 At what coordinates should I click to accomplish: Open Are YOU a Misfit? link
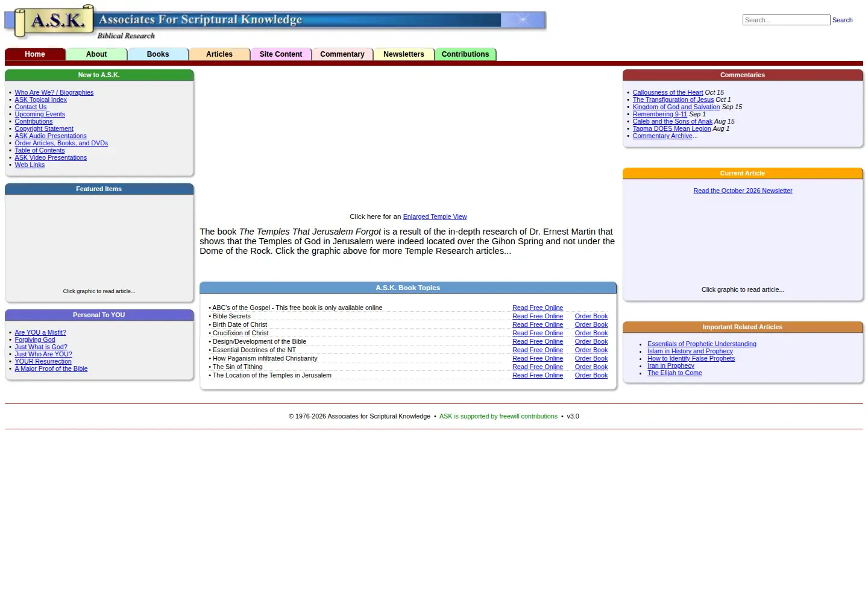point(40,333)
